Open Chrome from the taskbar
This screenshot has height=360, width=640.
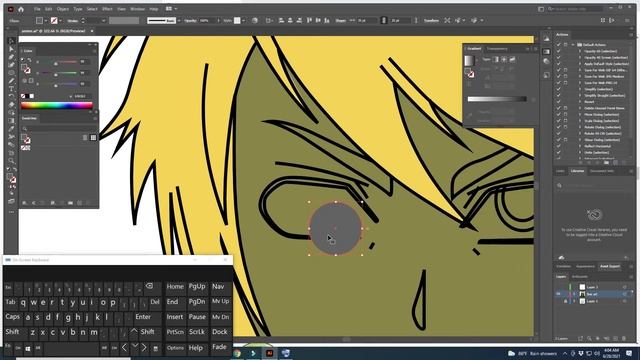pyautogui.click(x=237, y=353)
